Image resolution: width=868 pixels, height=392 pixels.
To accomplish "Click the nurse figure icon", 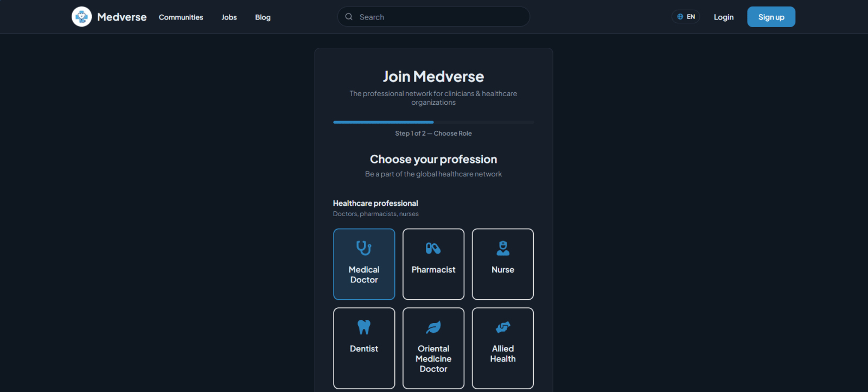I will click(503, 248).
